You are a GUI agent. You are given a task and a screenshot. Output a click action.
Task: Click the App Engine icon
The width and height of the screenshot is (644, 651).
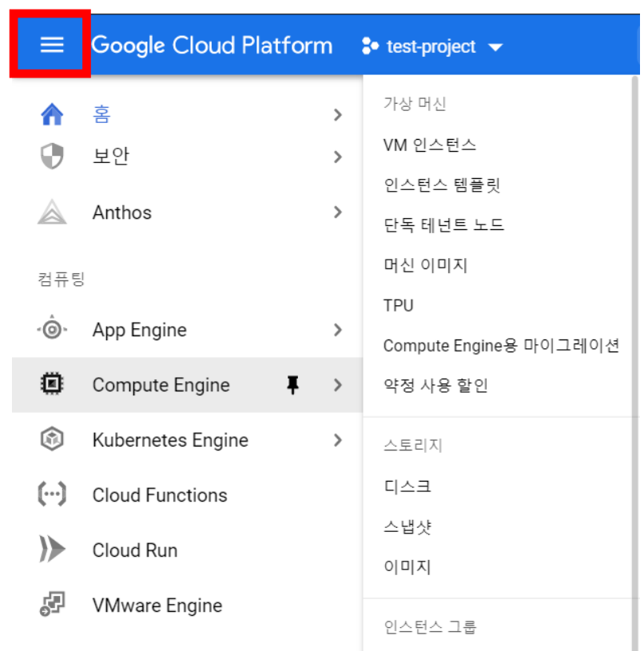coord(52,329)
